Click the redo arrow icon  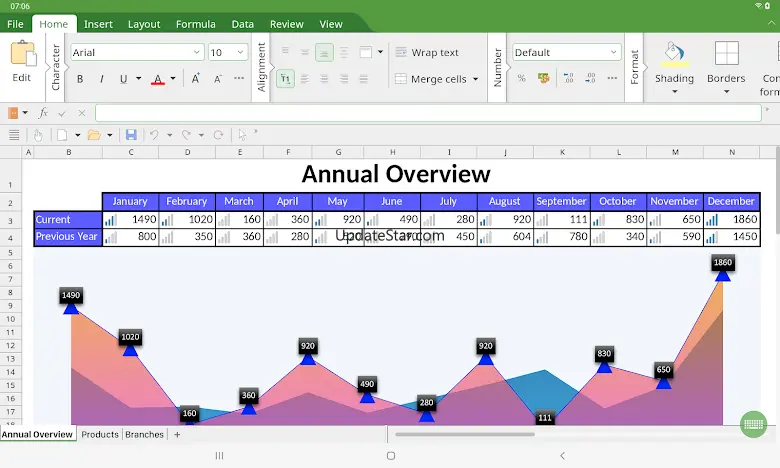point(186,135)
